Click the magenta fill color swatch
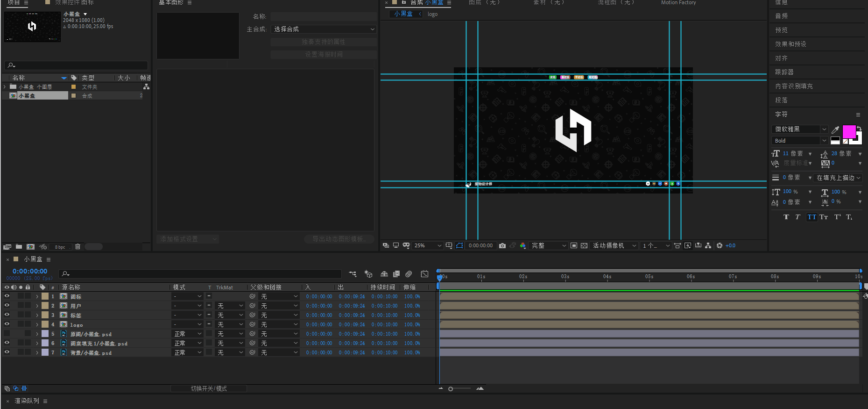 coord(848,131)
